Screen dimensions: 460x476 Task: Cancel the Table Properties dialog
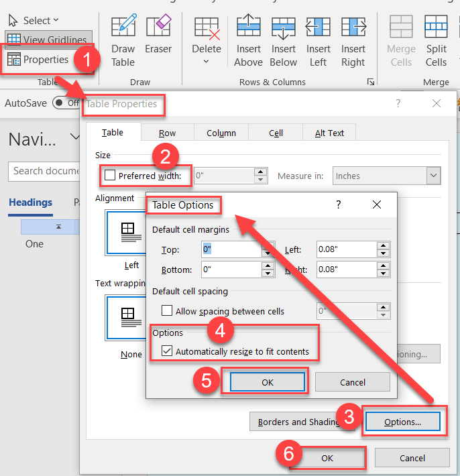(x=412, y=458)
